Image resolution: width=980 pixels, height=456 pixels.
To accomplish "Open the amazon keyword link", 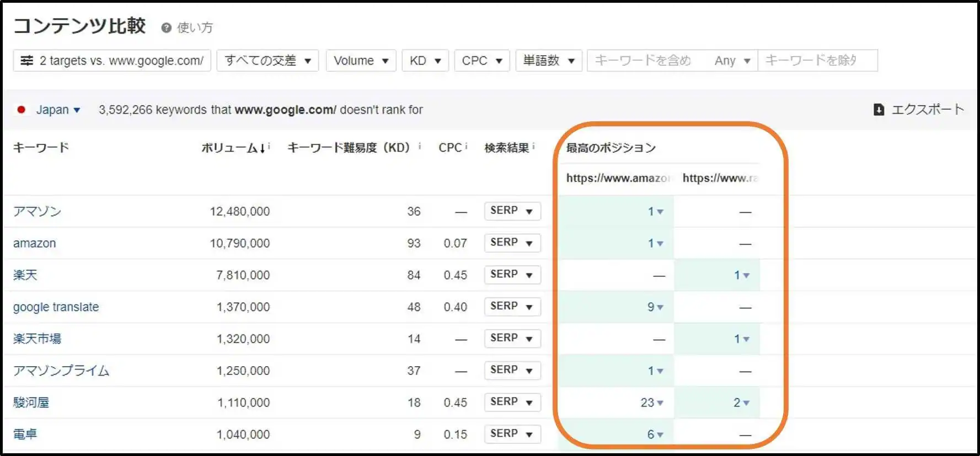I will pos(35,243).
